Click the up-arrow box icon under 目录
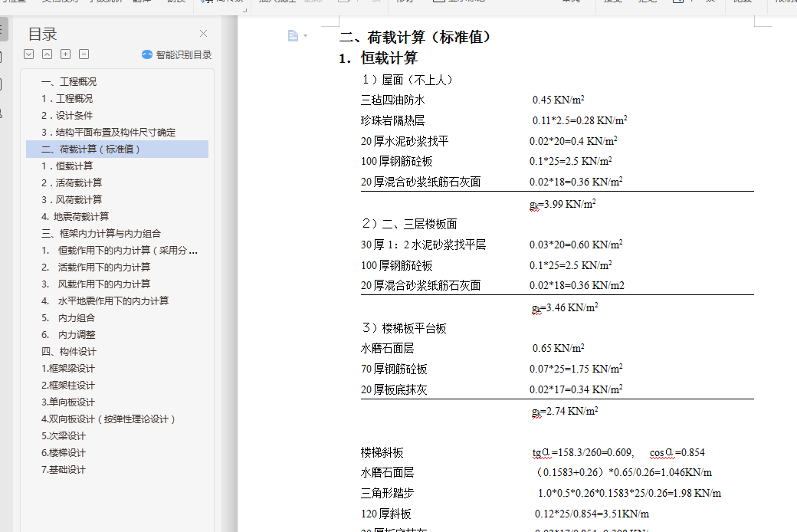Image resolution: width=797 pixels, height=532 pixels. 48,54
